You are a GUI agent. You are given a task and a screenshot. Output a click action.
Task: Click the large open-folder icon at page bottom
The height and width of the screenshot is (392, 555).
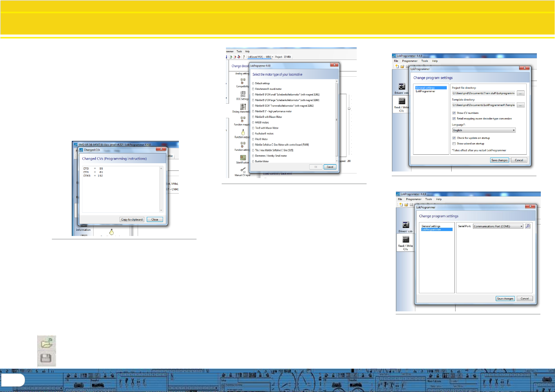(46, 343)
